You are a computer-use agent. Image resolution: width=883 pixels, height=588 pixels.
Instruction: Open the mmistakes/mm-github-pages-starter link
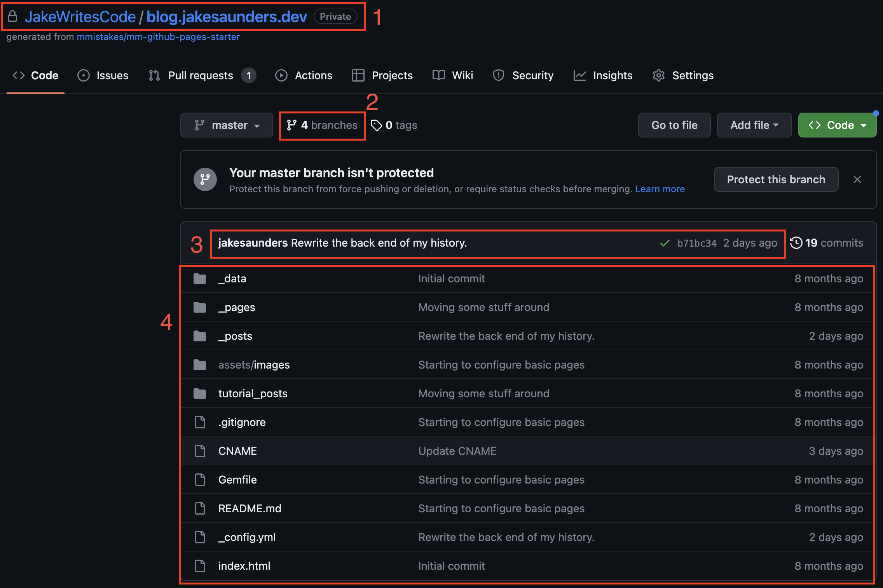[x=158, y=37]
